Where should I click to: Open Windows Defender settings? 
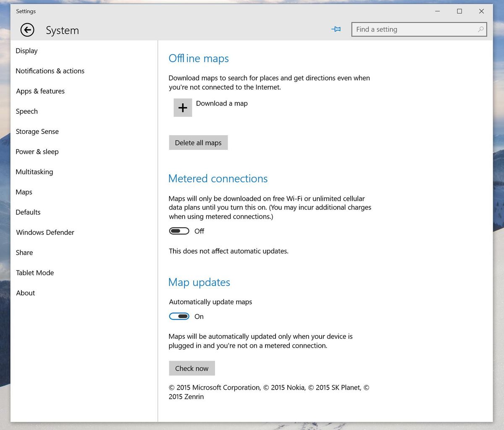coord(45,232)
